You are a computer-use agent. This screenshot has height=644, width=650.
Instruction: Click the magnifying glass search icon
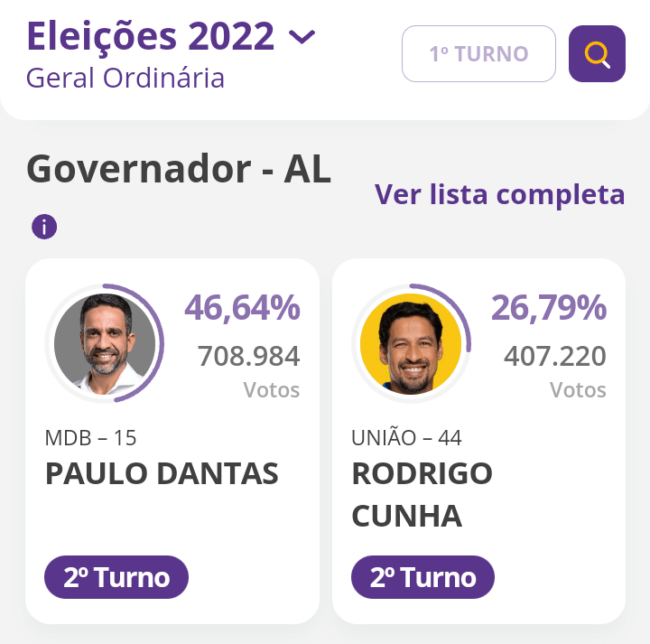pyautogui.click(x=597, y=54)
